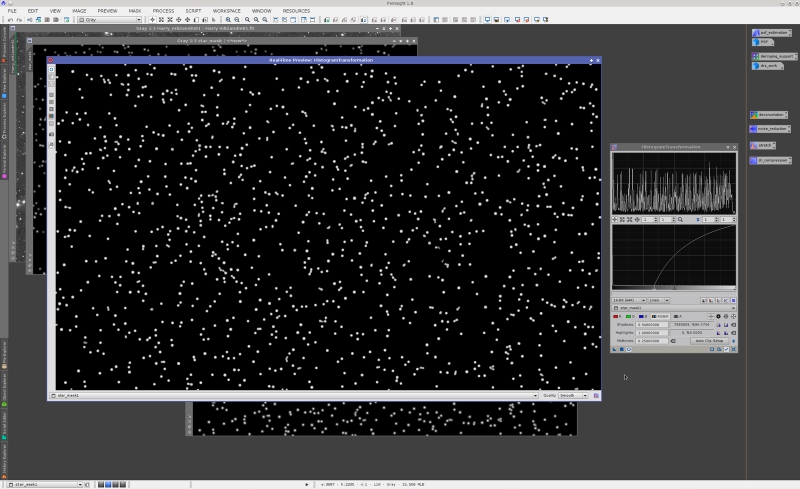Click the stretch process icon
This screenshot has height=489, width=800.
pos(762,145)
